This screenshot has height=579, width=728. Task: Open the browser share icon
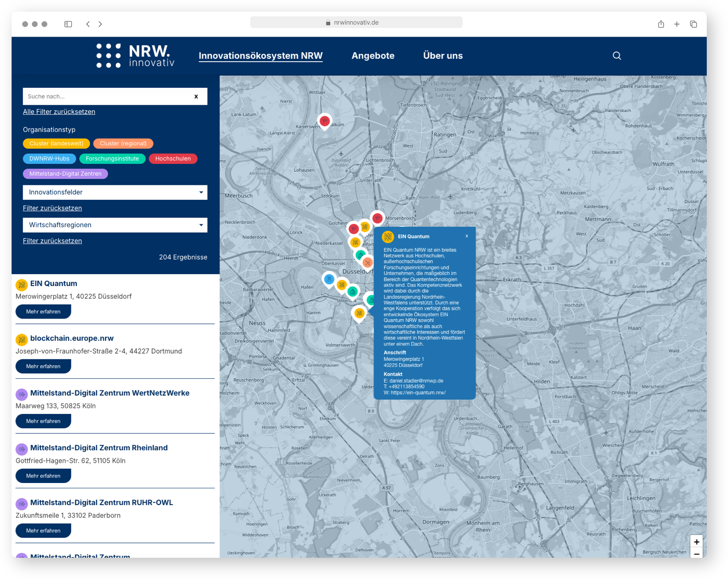tap(661, 24)
